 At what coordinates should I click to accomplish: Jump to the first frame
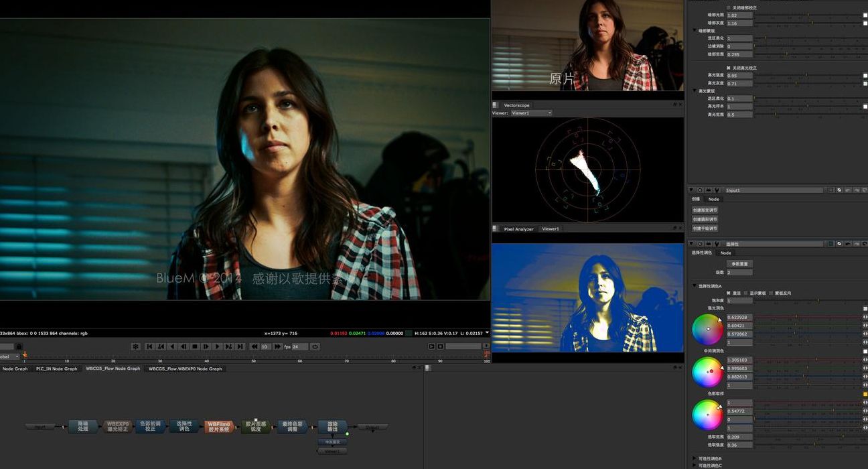(x=150, y=346)
